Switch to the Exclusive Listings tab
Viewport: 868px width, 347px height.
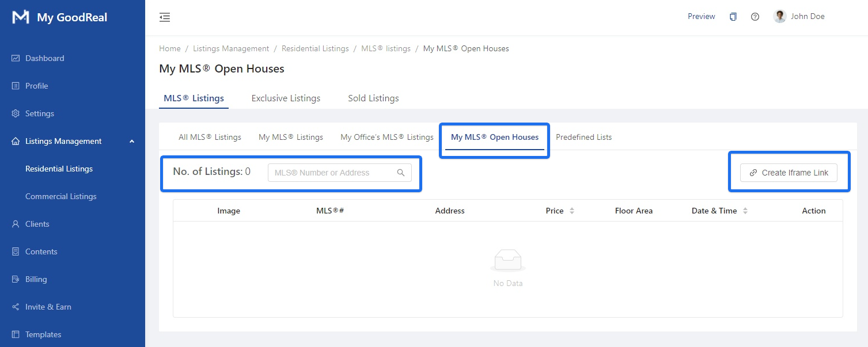pyautogui.click(x=286, y=98)
